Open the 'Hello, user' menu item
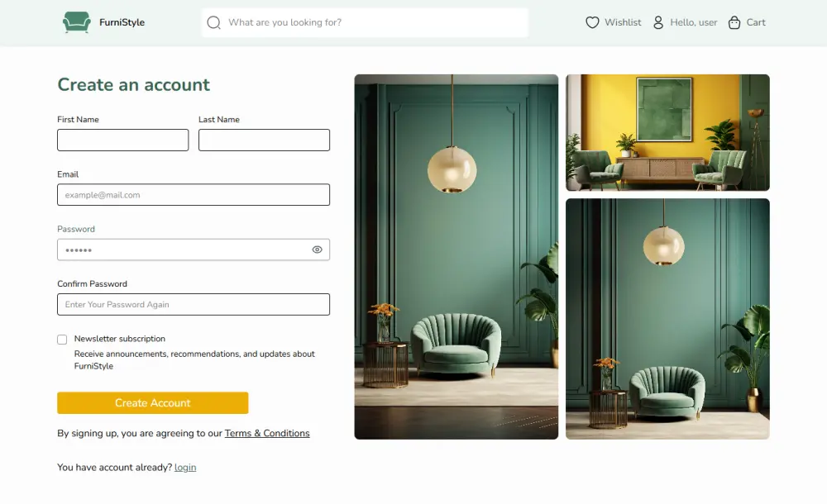Viewport: 827px width, 504px height. (x=694, y=22)
